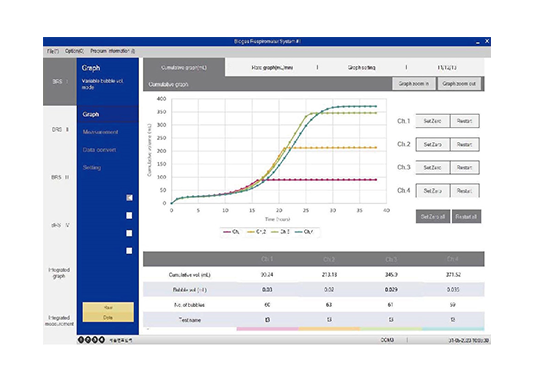This screenshot has width=534, height=384.
Task: Click the Graph zoom in button
Action: (x=414, y=84)
